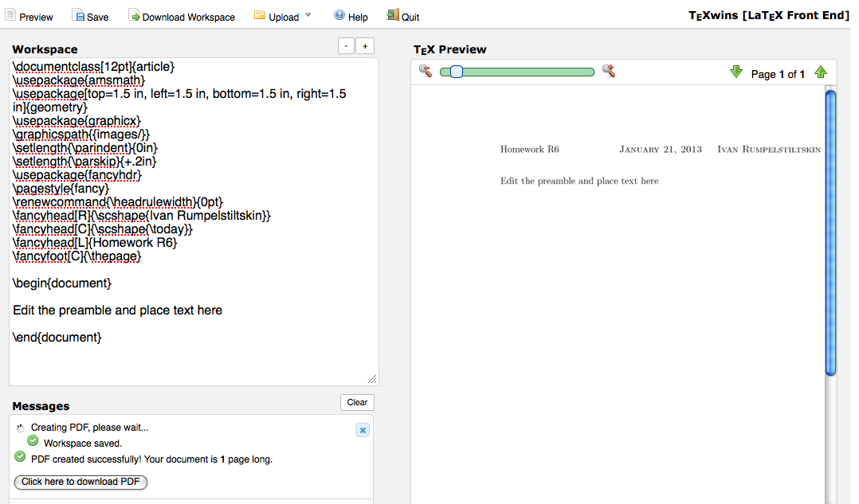Enlarge workspace with the plus button
The width and height of the screenshot is (859, 504).
click(x=365, y=46)
